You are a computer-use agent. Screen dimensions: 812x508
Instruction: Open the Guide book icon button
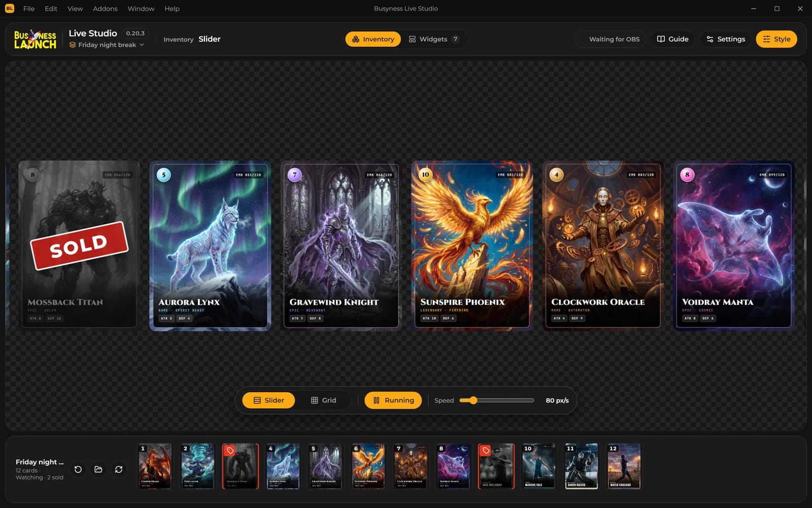coord(673,39)
